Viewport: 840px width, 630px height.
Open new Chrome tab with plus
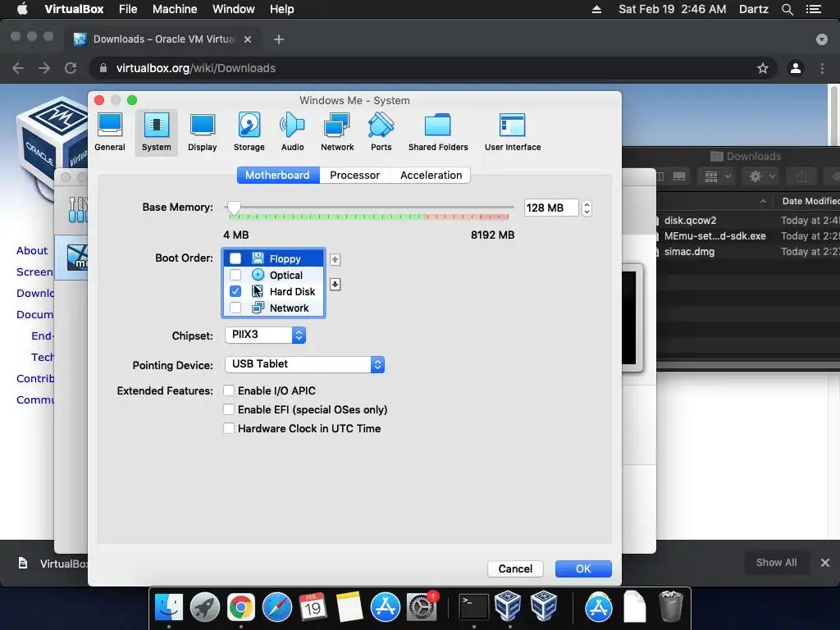279,39
